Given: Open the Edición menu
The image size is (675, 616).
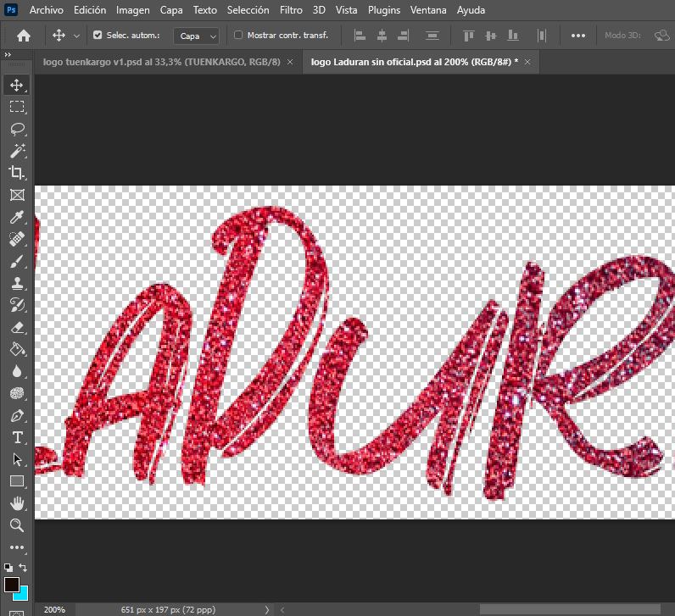Looking at the screenshot, I should point(90,10).
